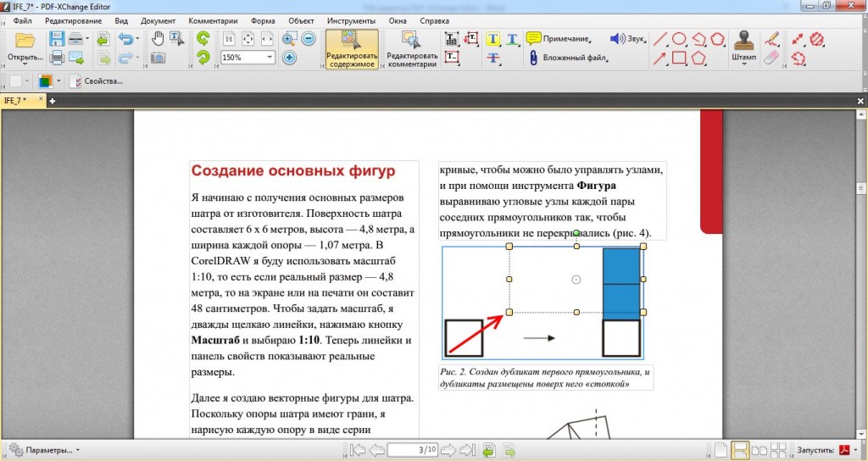Select the Text selection tool
868x461 pixels.
tap(176, 39)
